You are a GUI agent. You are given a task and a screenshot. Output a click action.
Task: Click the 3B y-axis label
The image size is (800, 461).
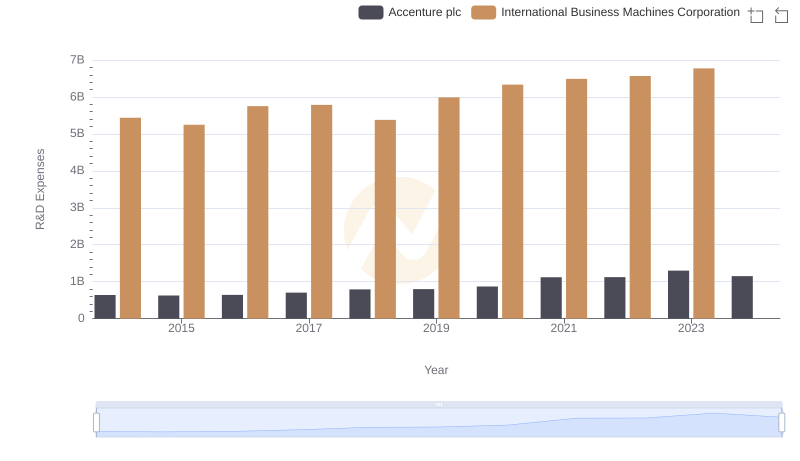point(77,208)
